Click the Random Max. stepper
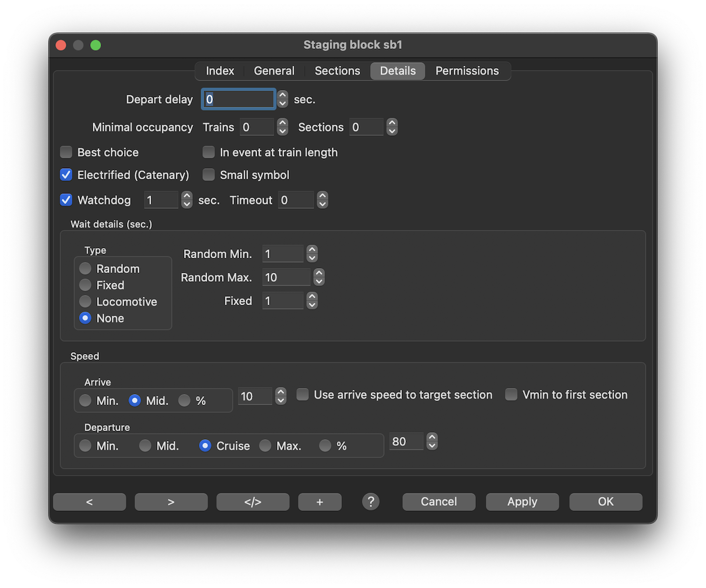Image resolution: width=706 pixels, height=588 pixels. [318, 278]
